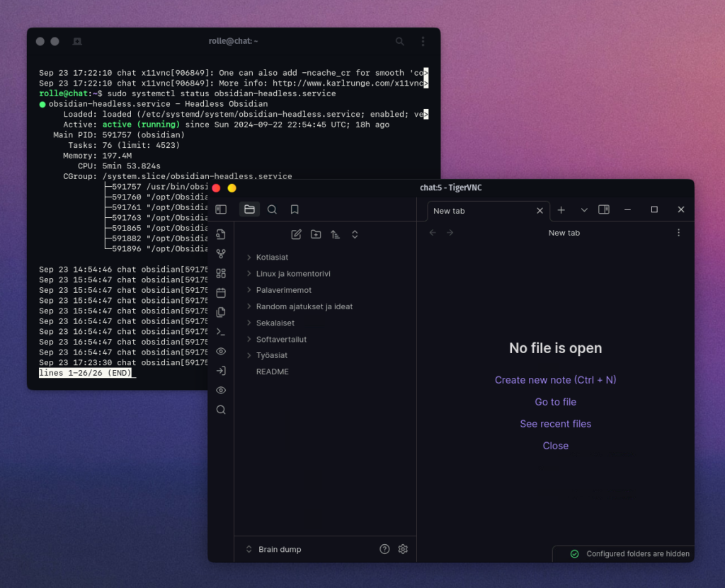Click the arrow-into-box ribbon icon
This screenshot has width=725, height=588.
pyautogui.click(x=221, y=371)
